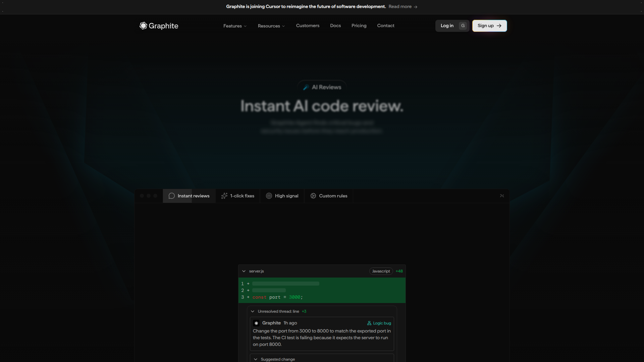Expand the Features navigation dropdown

pos(235,26)
